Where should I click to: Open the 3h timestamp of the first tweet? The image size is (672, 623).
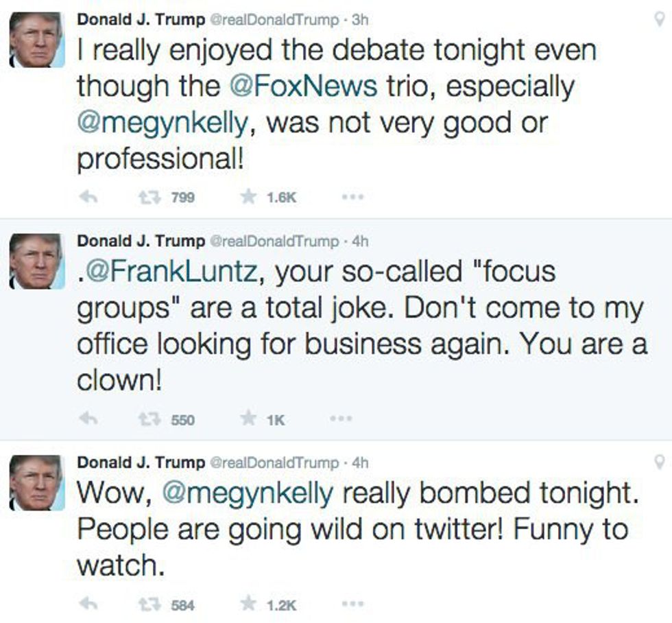(x=360, y=20)
